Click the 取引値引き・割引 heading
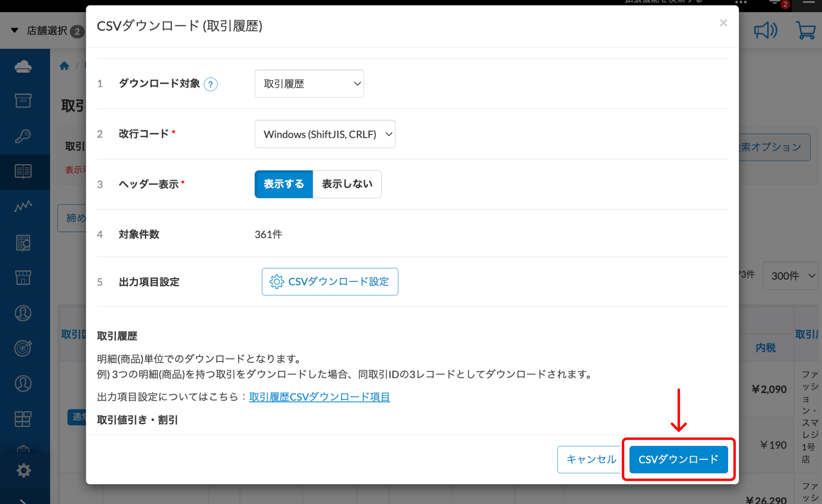 coord(137,420)
